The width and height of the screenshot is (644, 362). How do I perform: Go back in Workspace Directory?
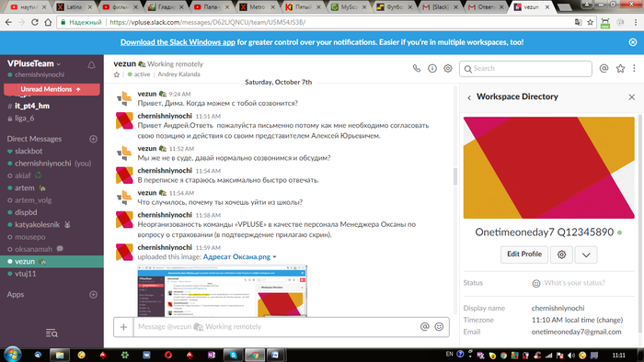tap(469, 97)
